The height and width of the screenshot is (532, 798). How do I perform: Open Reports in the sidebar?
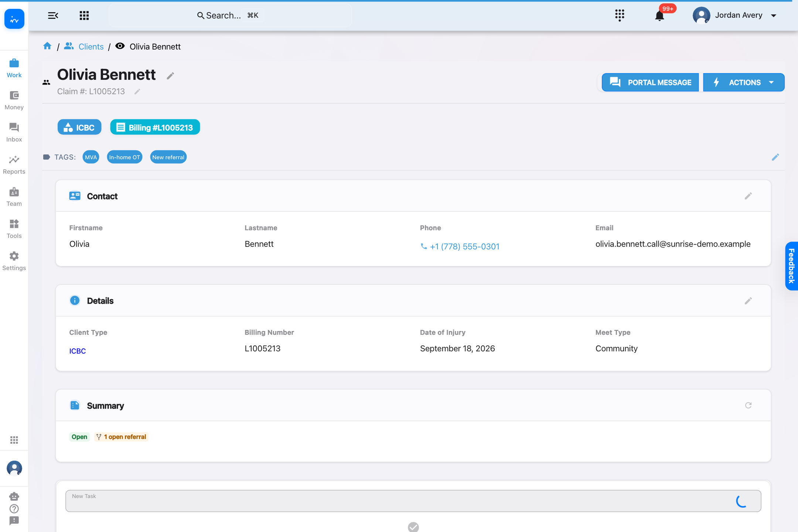14,165
